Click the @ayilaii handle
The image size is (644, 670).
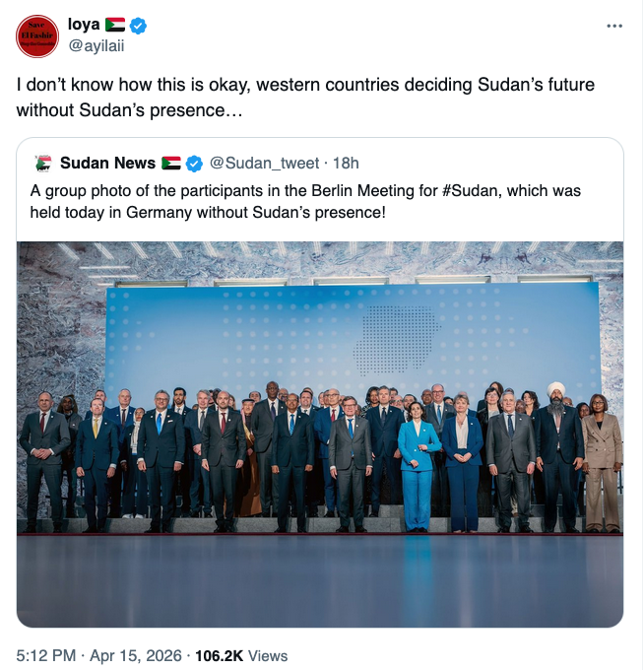click(x=96, y=45)
